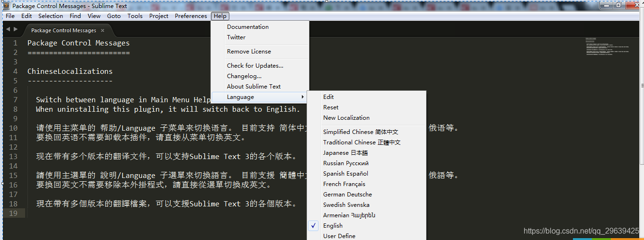This screenshot has width=644, height=240.
Task: Open the Selection menu
Action: click(51, 16)
